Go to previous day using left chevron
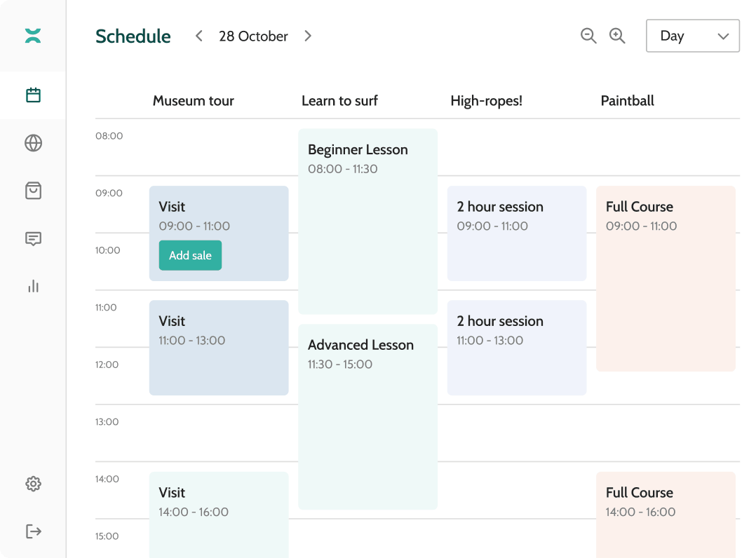 (199, 36)
